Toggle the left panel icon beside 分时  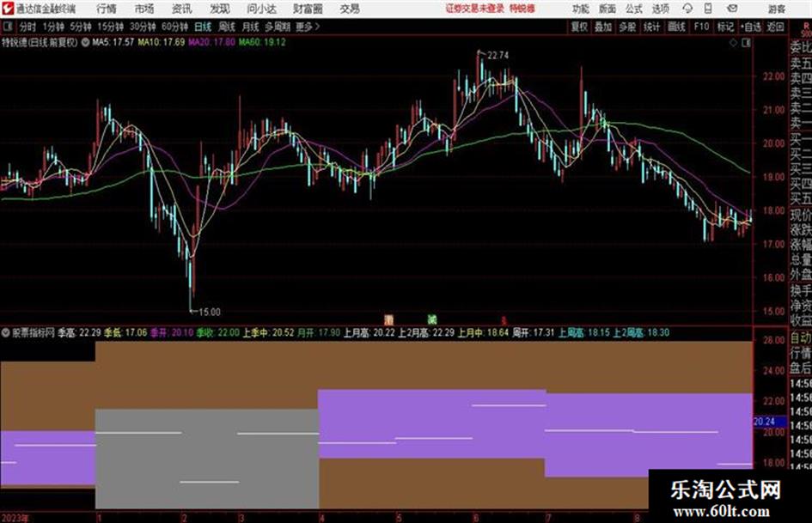point(7,27)
